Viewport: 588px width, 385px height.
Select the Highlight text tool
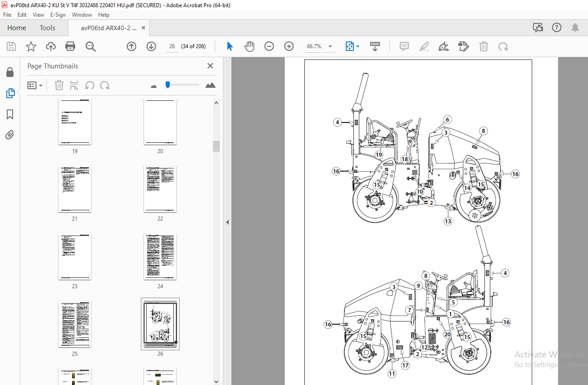424,46
